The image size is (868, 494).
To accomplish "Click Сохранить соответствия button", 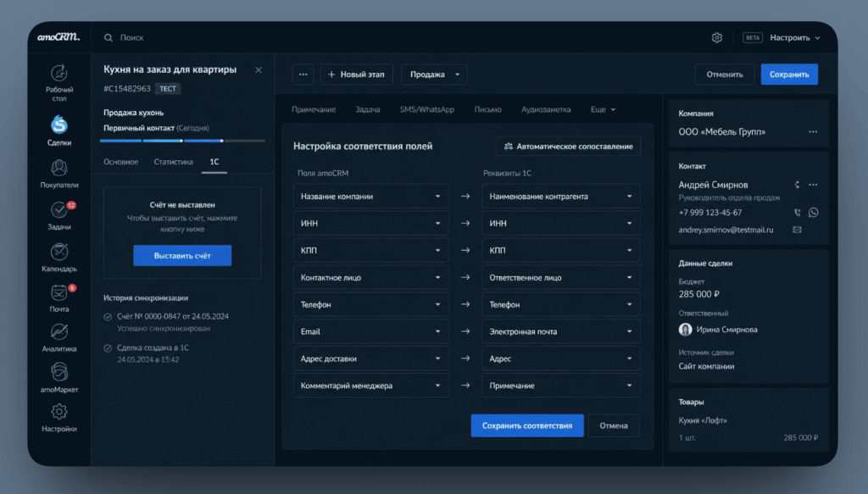I will pyautogui.click(x=527, y=425).
